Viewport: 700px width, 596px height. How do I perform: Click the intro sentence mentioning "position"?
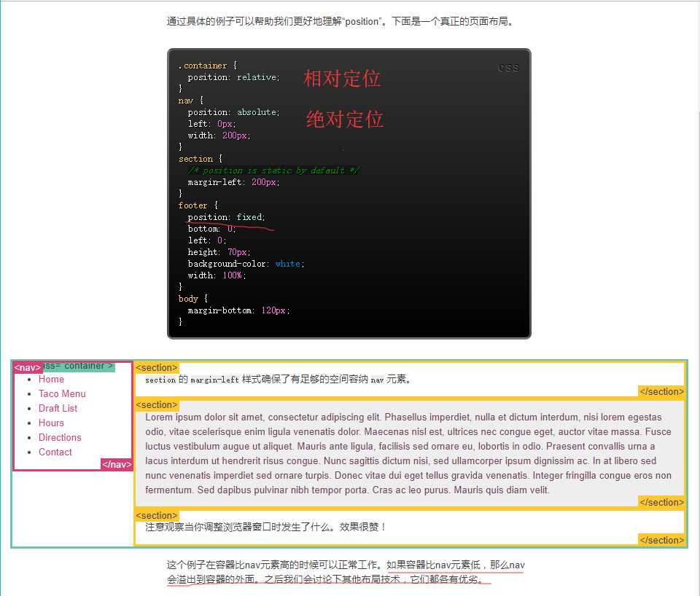340,21
